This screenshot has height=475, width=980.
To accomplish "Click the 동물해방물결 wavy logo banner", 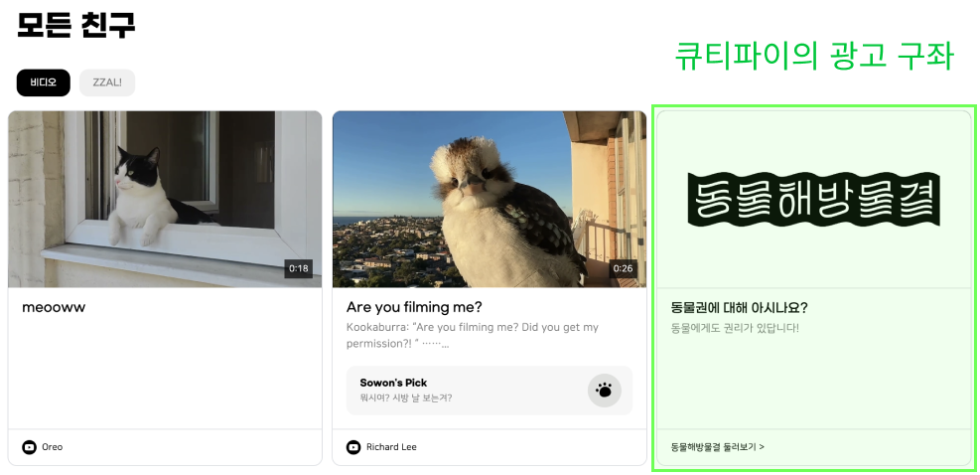I will [x=813, y=200].
